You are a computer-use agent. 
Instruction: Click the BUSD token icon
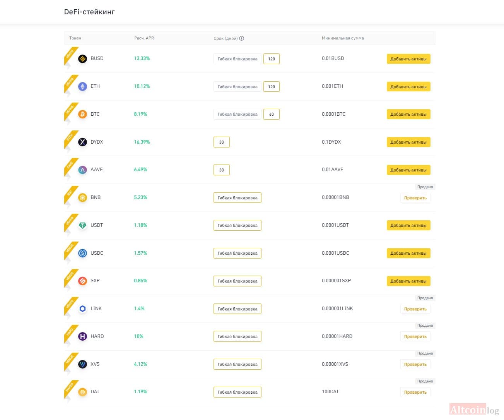pyautogui.click(x=82, y=59)
